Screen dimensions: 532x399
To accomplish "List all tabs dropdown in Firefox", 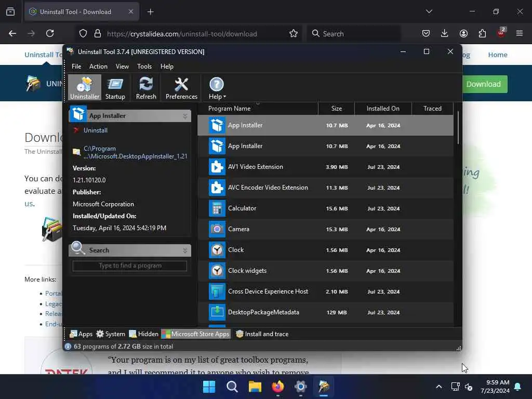I will point(429,11).
